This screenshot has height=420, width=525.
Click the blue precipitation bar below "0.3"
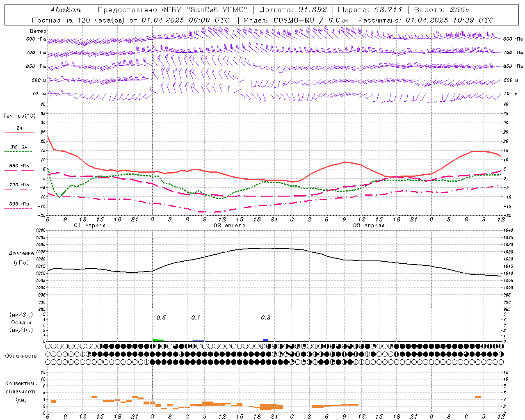point(265,340)
